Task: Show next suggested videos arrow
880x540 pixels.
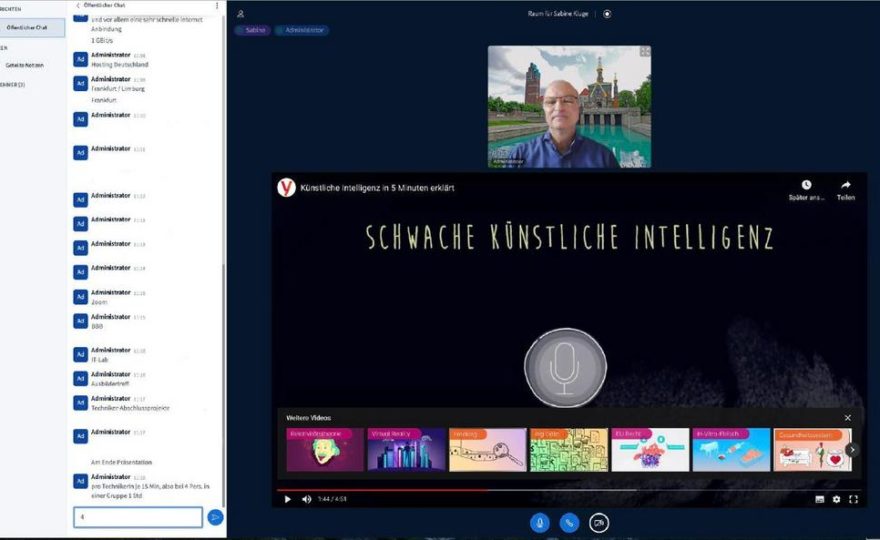Action: click(x=852, y=450)
